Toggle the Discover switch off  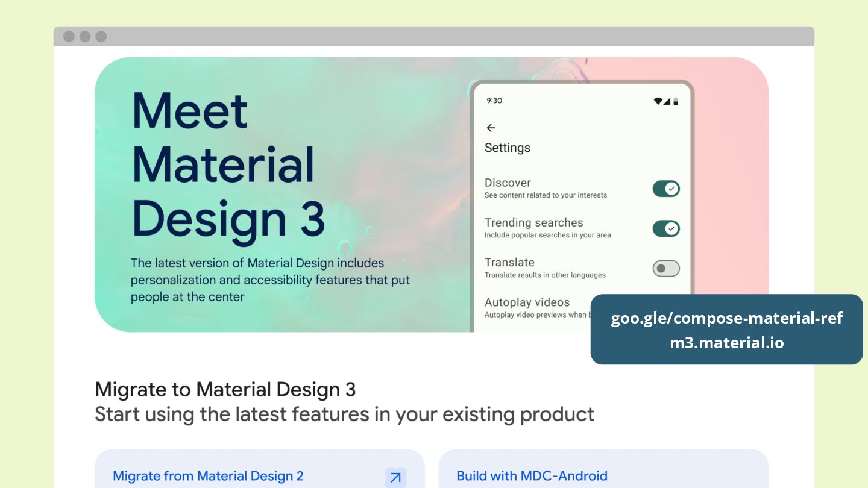pyautogui.click(x=666, y=189)
